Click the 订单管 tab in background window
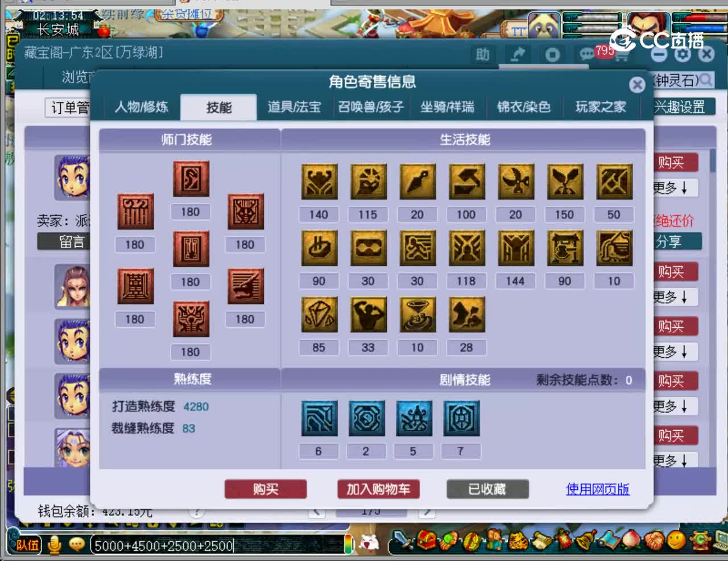 tap(68, 107)
